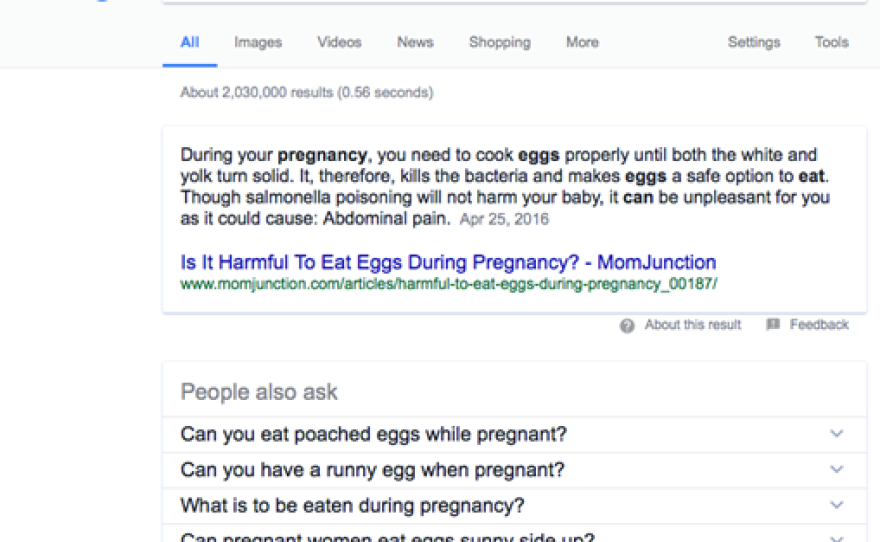
Task: Expand the runny egg question chevron
Action: (837, 469)
